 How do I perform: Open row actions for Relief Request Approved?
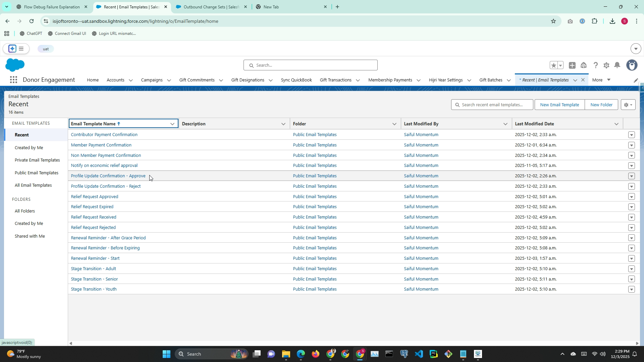pos(631,197)
